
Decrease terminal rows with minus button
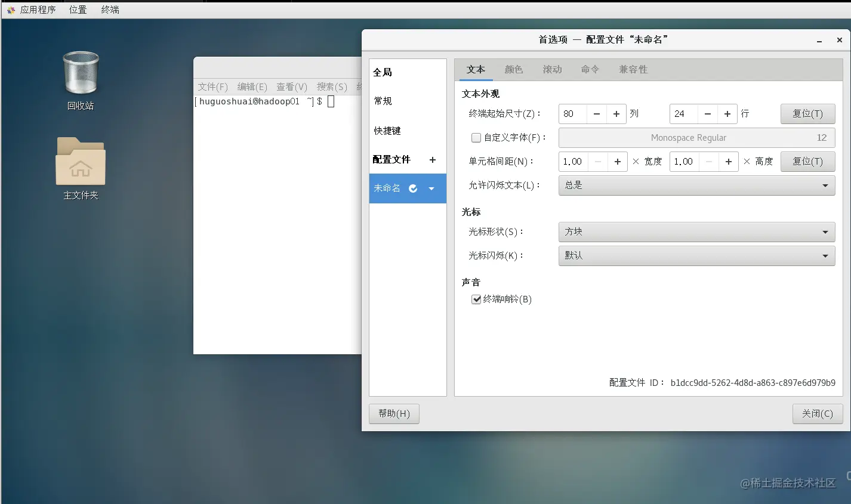(x=708, y=114)
